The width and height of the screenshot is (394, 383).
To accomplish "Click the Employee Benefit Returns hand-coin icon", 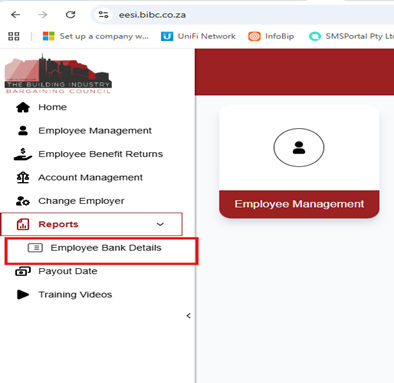I will pyautogui.click(x=23, y=154).
